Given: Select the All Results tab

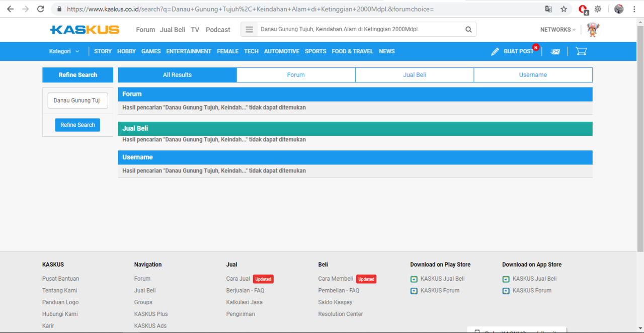Looking at the screenshot, I should [x=177, y=75].
